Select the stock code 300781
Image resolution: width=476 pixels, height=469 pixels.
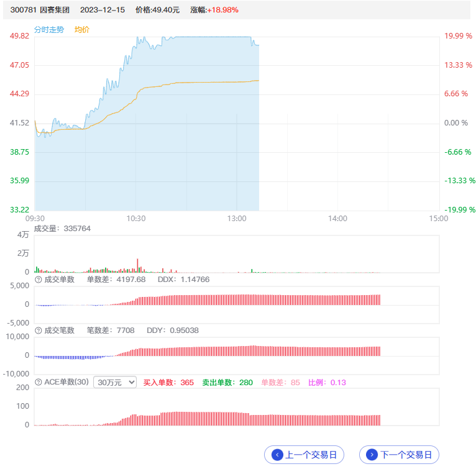(x=22, y=10)
